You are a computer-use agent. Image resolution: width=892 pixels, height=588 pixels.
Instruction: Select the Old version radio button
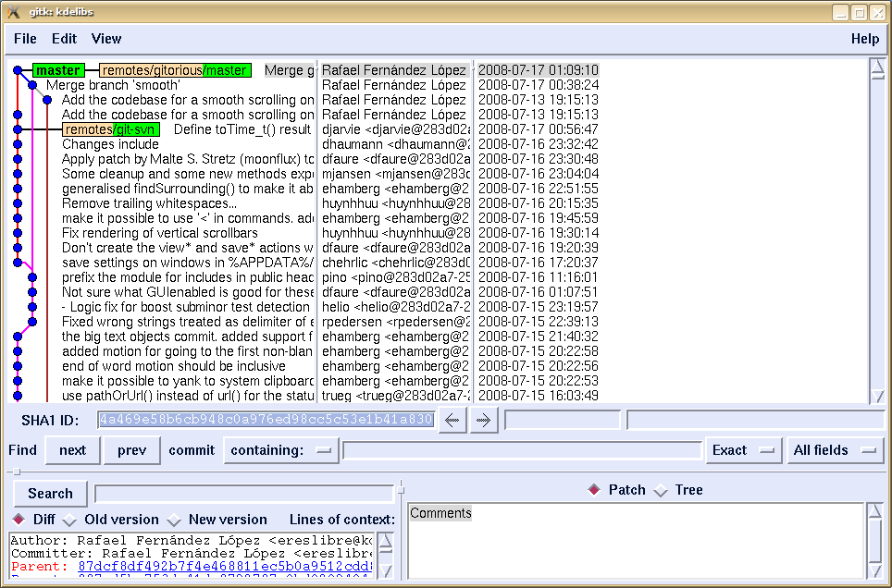pyautogui.click(x=69, y=520)
